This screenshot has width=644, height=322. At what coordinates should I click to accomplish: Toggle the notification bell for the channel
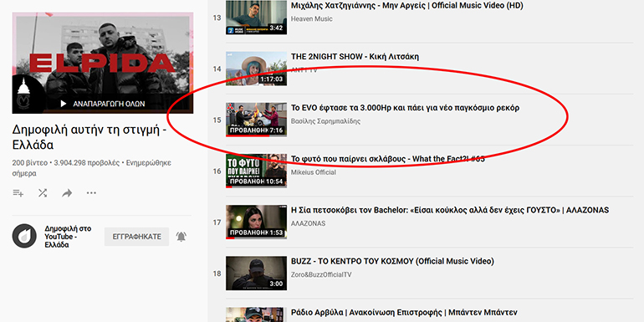(181, 237)
